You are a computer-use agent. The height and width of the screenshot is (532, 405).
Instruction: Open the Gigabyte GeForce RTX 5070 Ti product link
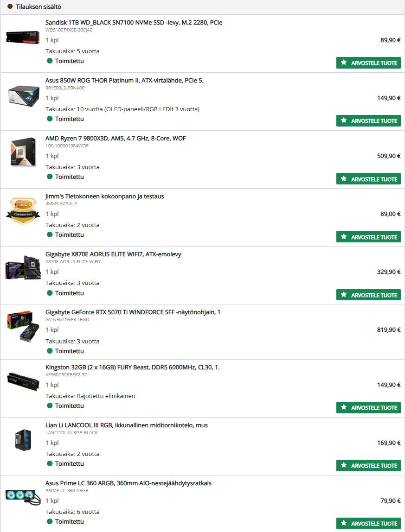click(133, 312)
